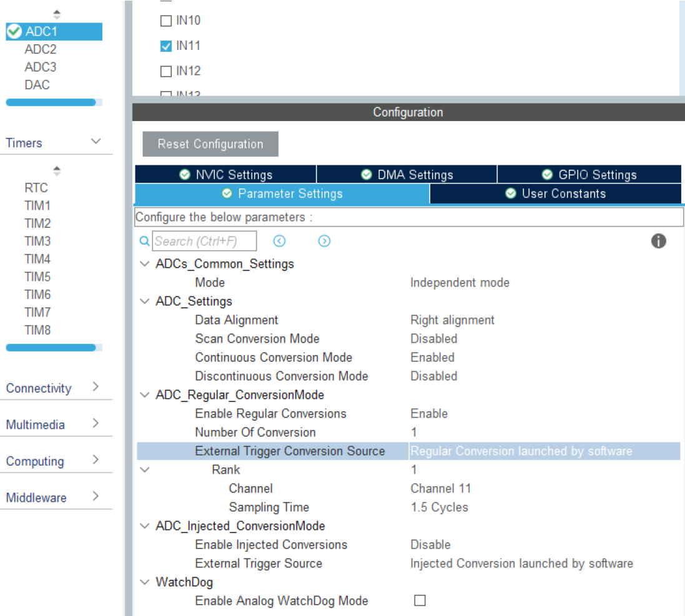The height and width of the screenshot is (616, 685).
Task: Switch to the Parameter Settings tab
Action: pos(282,193)
